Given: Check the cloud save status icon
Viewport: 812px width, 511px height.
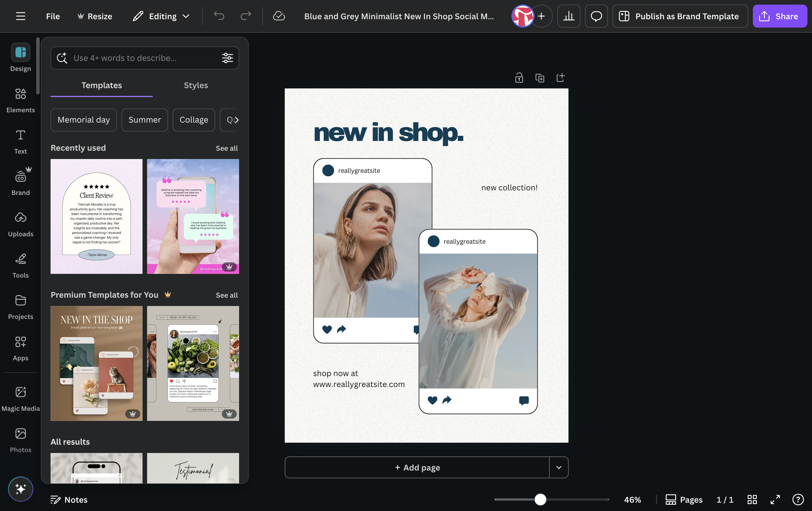Looking at the screenshot, I should 279,16.
